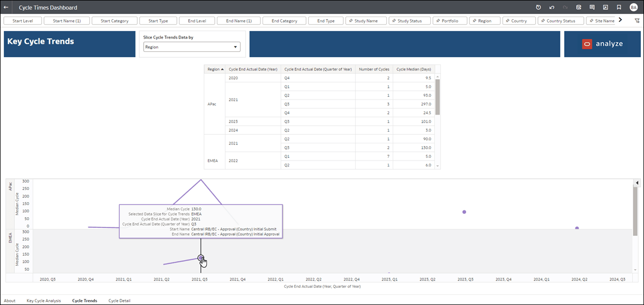This screenshot has width=644, height=305.
Task: Click pin icon on Country Status filter
Action: coord(542,21)
